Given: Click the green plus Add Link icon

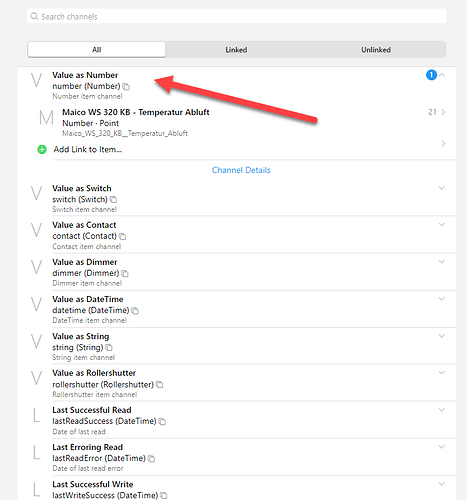Looking at the screenshot, I should [42, 149].
